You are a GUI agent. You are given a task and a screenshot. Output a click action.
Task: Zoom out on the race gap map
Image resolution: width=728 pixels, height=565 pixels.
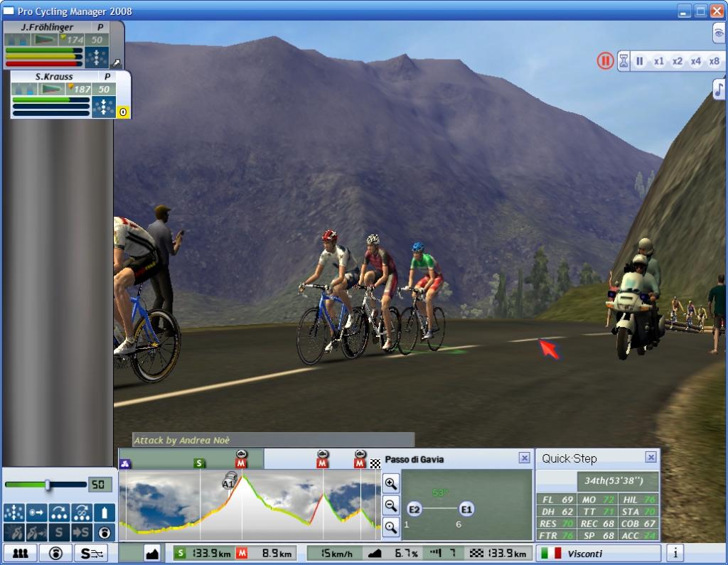[391, 505]
